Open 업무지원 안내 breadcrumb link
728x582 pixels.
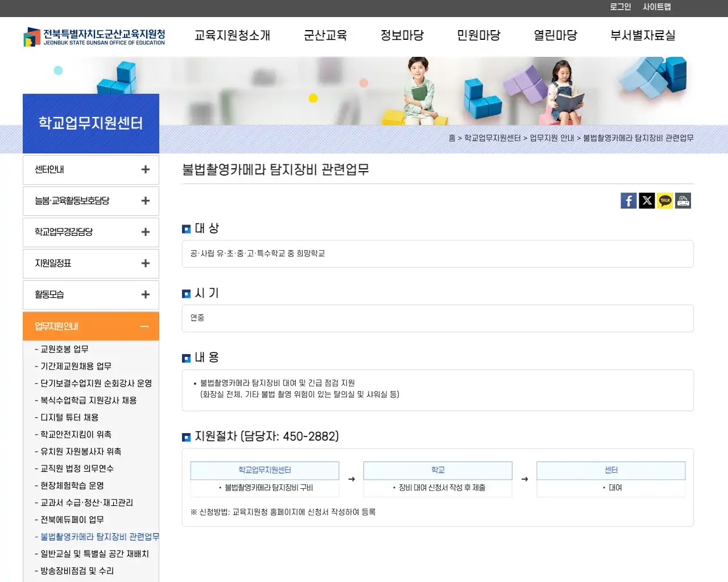coord(552,138)
